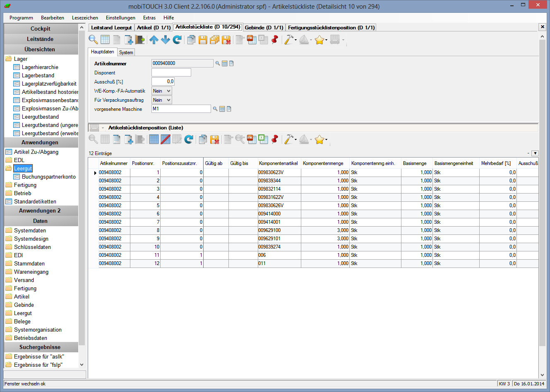Viewport: 550px width, 392px height.
Task: Click the copy icon in the upper toolbar
Action: (191, 40)
